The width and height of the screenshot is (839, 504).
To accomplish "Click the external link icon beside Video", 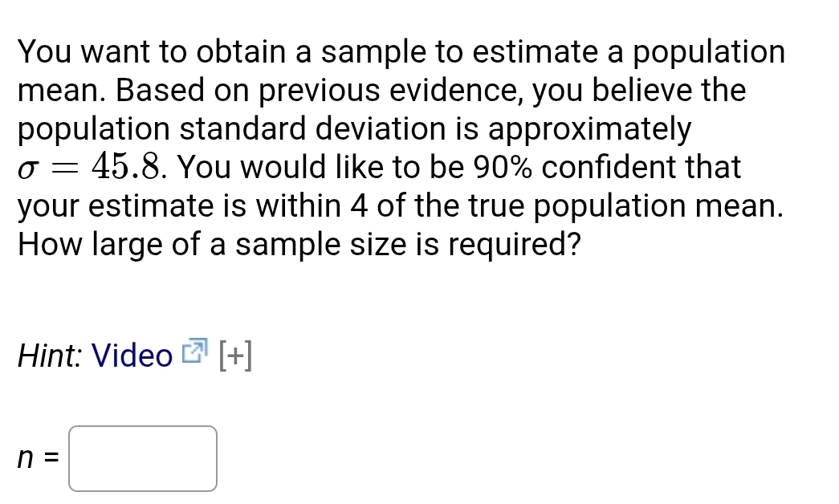I will click(x=195, y=352).
